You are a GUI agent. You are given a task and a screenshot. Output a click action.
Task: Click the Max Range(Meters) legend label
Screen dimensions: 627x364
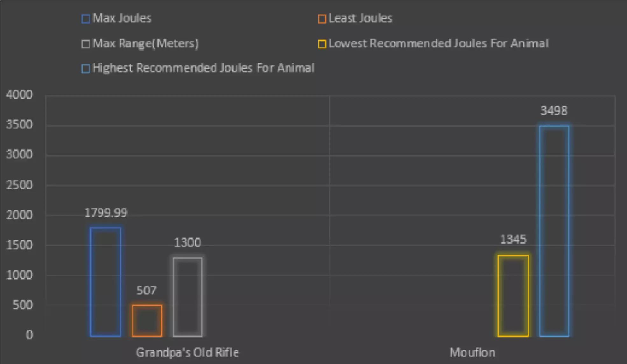[x=145, y=43]
